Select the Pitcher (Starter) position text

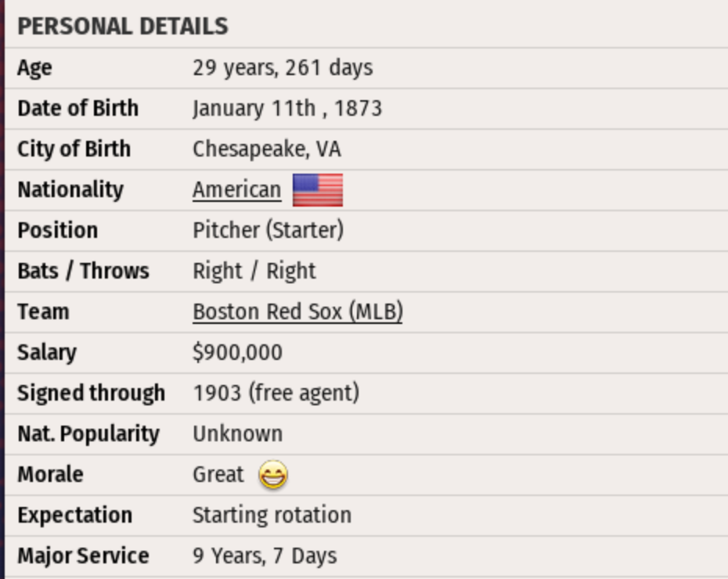[268, 230]
